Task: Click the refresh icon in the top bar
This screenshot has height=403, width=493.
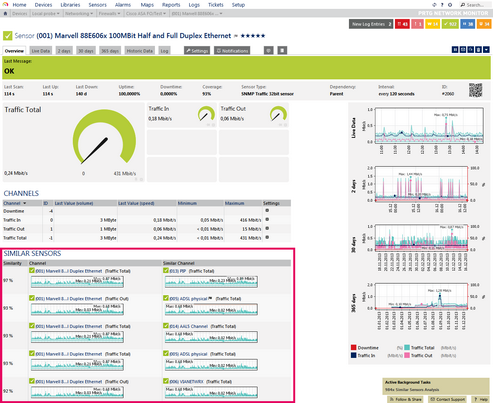Action: (434, 5)
